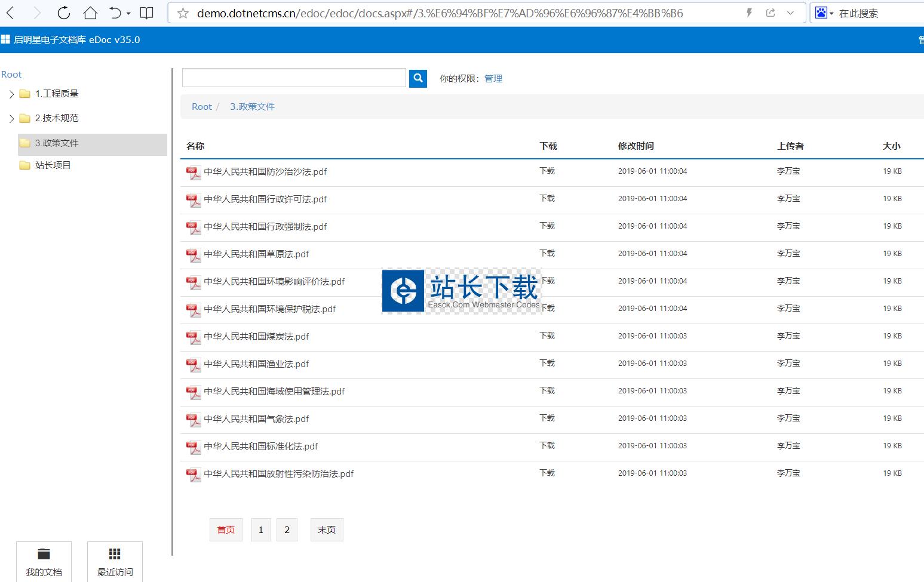The width and height of the screenshot is (924, 582).
Task: Go to page 2 of results
Action: pos(287,530)
